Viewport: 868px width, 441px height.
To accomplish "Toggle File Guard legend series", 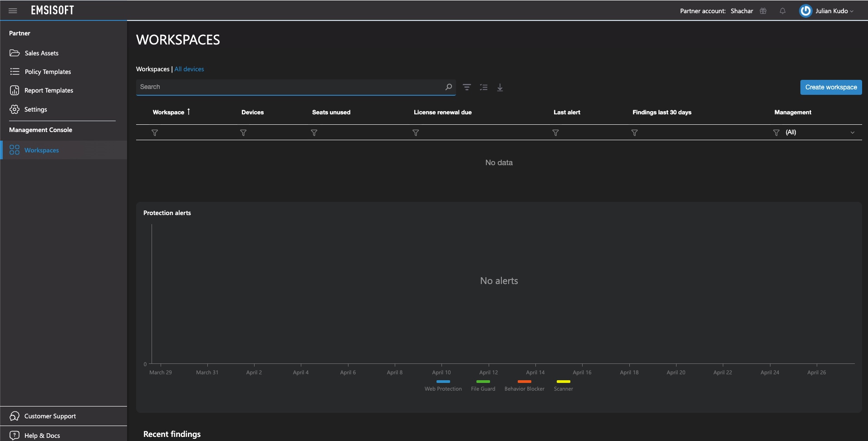I will click(x=483, y=385).
